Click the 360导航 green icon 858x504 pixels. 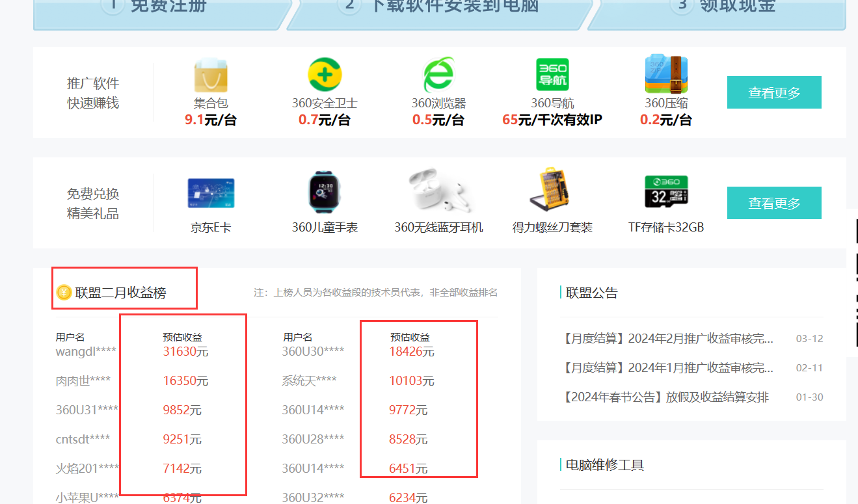coord(552,74)
